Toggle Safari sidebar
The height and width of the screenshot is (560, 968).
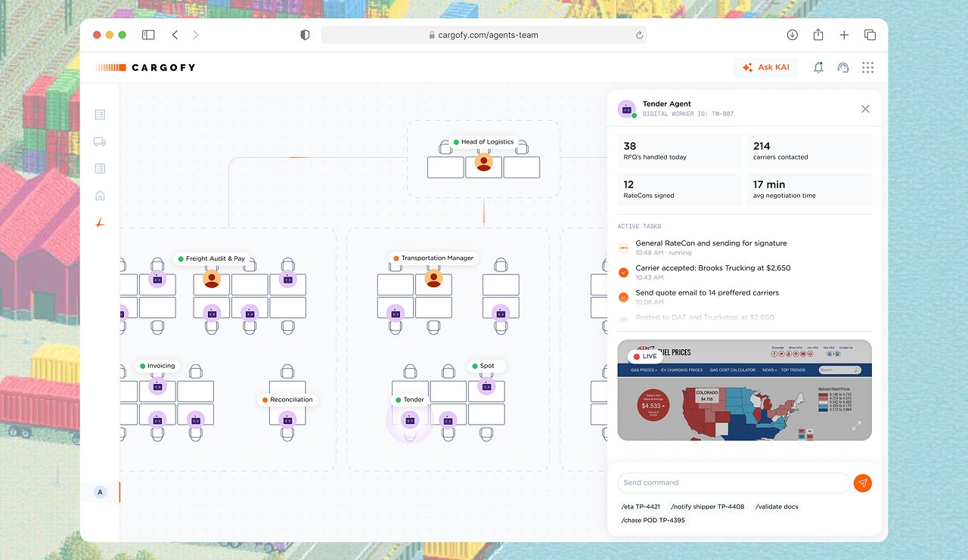click(x=148, y=35)
